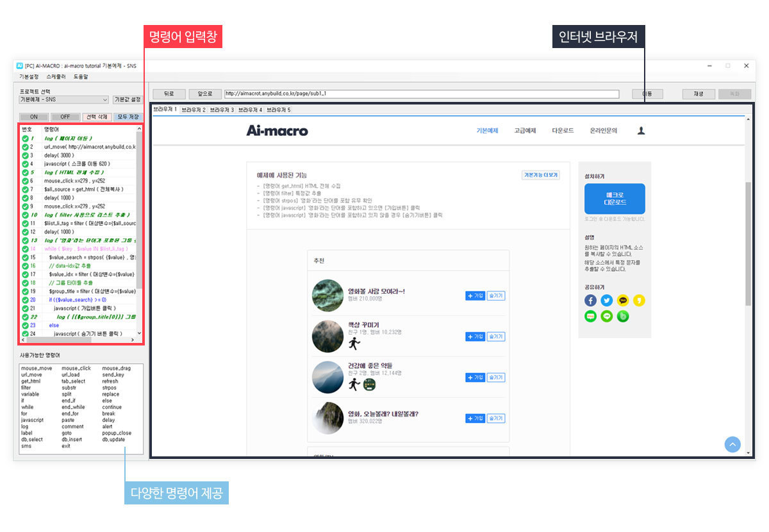Share via the yellow KakaoStory icon
This screenshot has height=532, width=769.
[639, 300]
